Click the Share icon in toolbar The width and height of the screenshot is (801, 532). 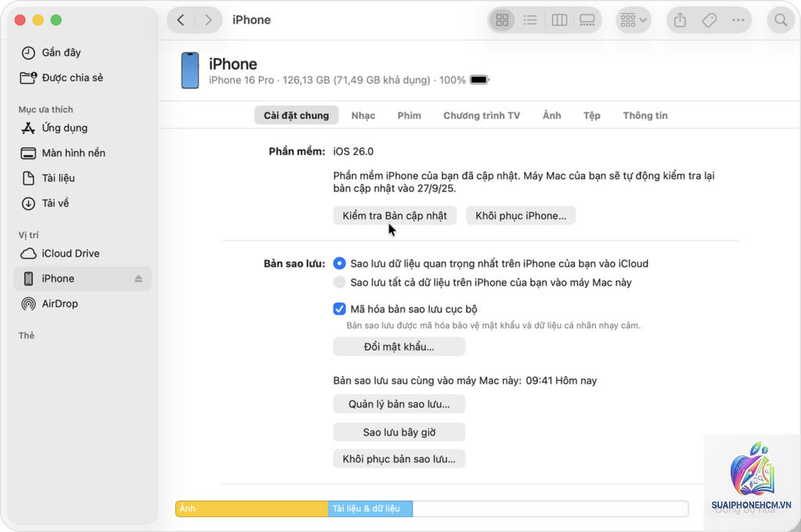[x=680, y=20]
